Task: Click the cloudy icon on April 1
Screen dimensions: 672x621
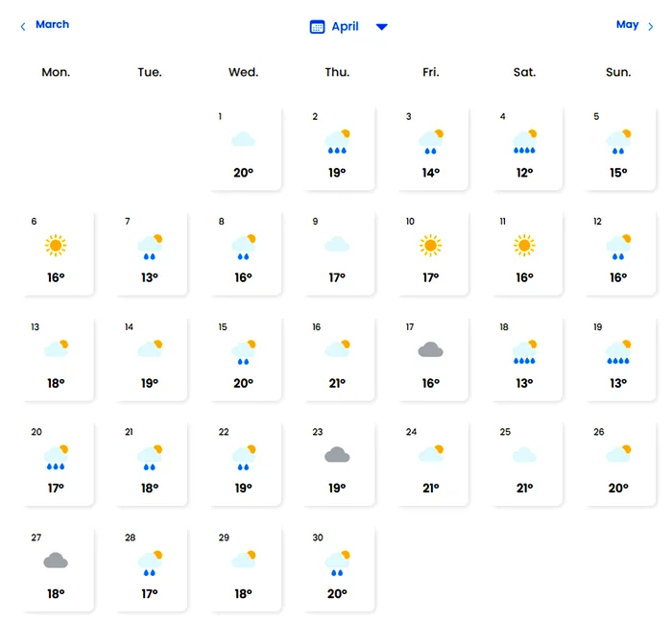Action: tap(243, 140)
